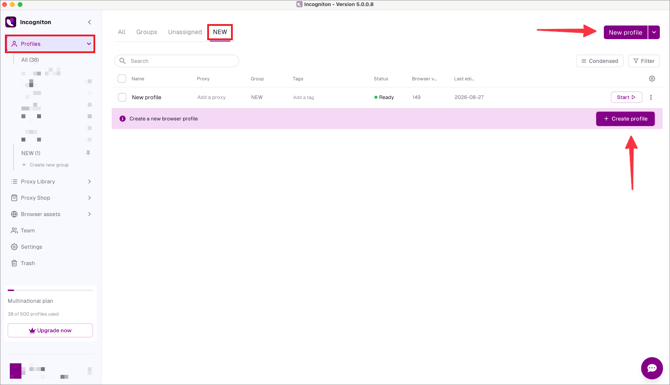Tick the select-all checkbox in header
This screenshot has width=670, height=385.
(122, 79)
